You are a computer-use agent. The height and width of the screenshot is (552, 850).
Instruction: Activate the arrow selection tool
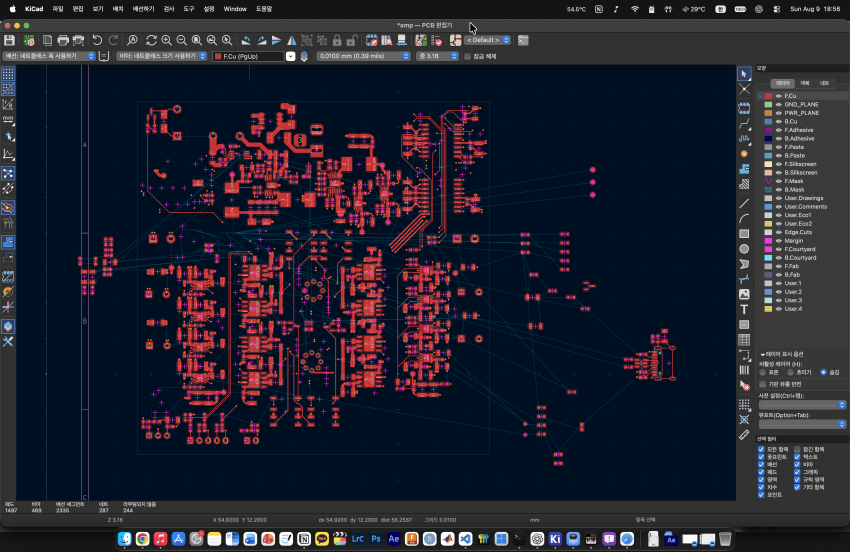click(x=744, y=74)
